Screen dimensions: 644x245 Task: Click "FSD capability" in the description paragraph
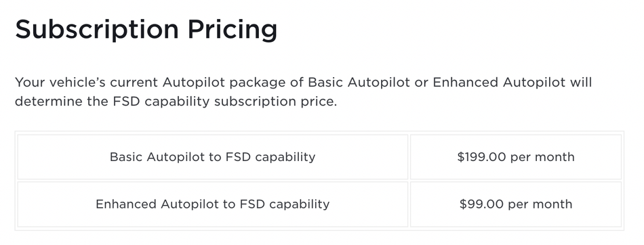point(161,102)
